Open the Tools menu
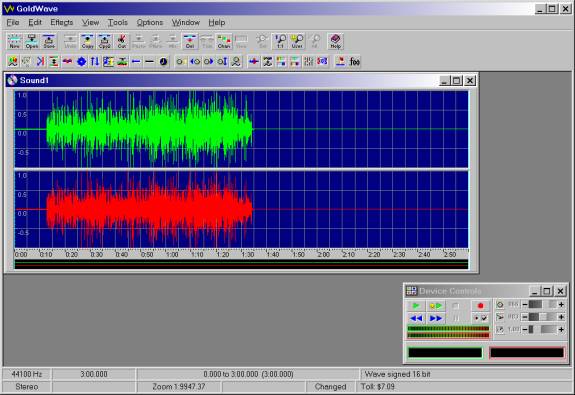The image size is (575, 395). pyautogui.click(x=117, y=23)
